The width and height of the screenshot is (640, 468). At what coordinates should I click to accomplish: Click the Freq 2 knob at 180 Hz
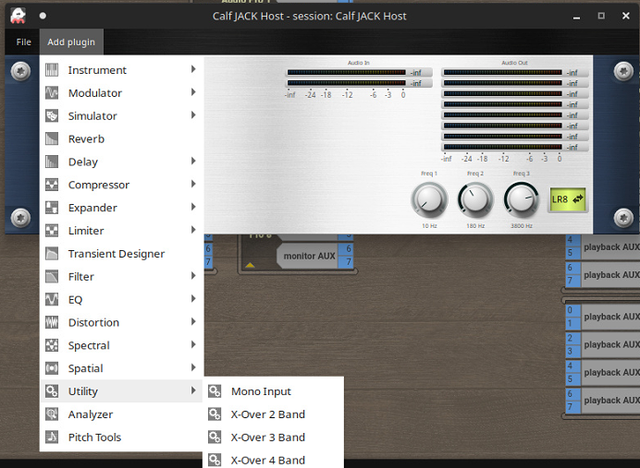pos(476,200)
